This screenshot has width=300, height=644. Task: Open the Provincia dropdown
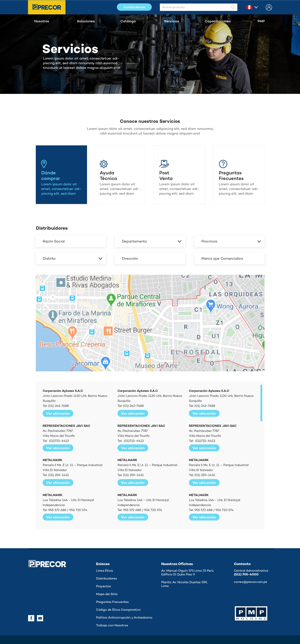coord(229,241)
